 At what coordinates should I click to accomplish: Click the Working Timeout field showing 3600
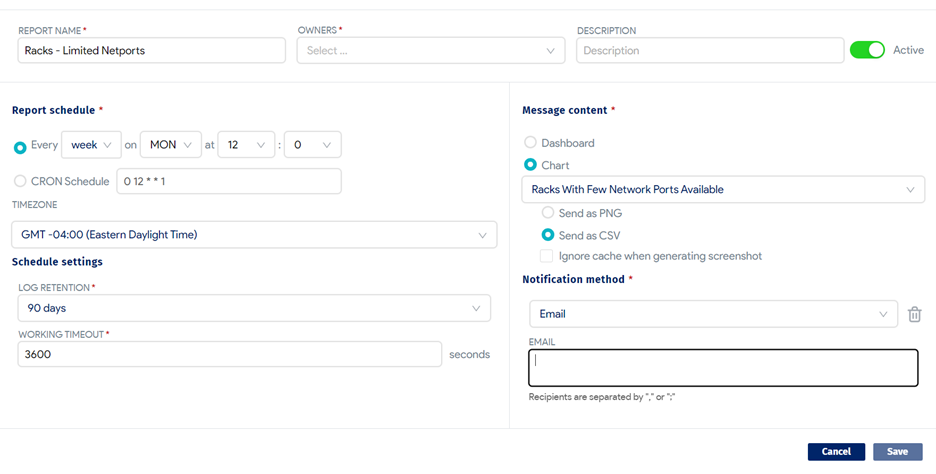tap(230, 354)
